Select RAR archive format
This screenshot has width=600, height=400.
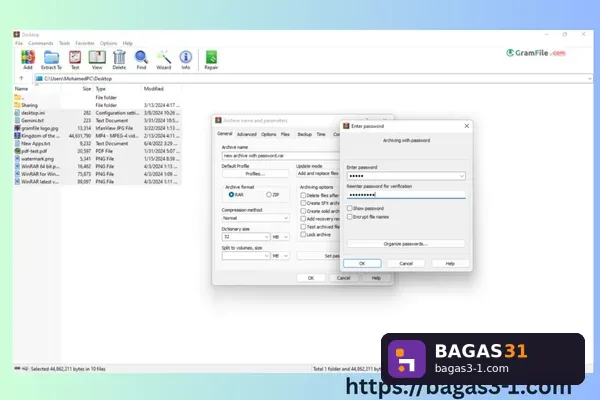pos(231,195)
